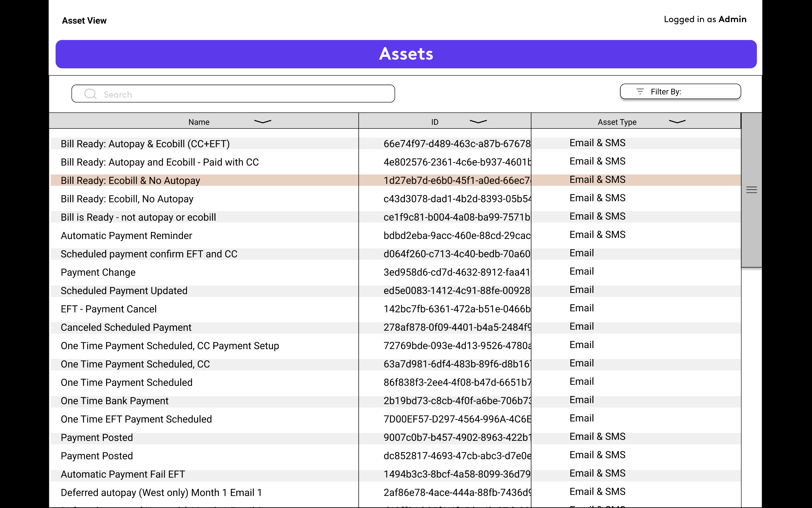
Task: Sort by the Name column chevron
Action: 262,121
